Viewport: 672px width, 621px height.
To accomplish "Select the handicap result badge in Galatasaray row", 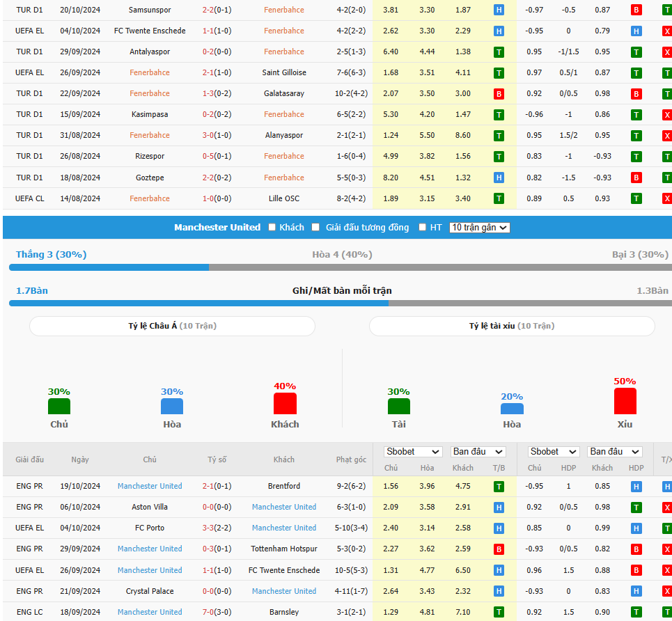I will point(636,93).
